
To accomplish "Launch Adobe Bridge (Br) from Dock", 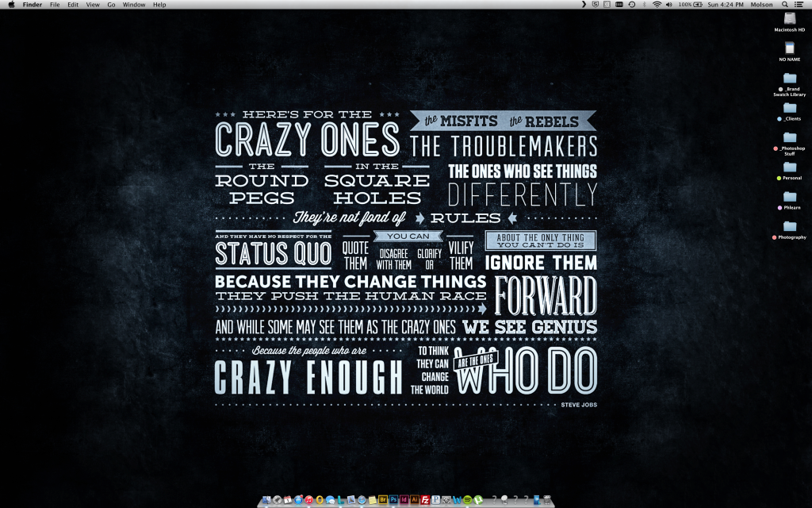I will pos(383,500).
